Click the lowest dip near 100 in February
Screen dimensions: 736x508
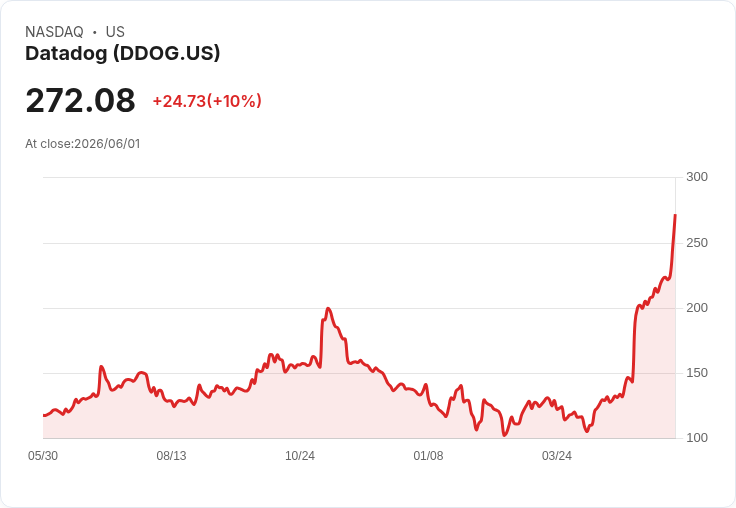[505, 435]
